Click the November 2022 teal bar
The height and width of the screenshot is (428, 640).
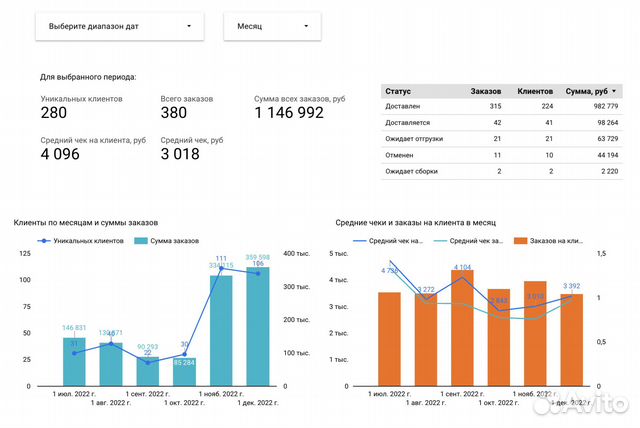pos(222,329)
